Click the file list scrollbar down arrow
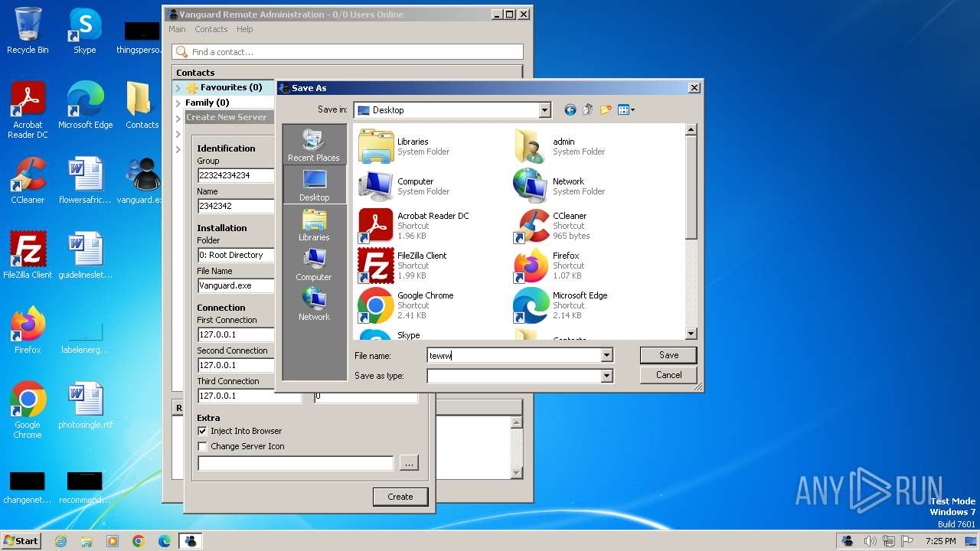The height and width of the screenshot is (551, 980). coord(691,334)
